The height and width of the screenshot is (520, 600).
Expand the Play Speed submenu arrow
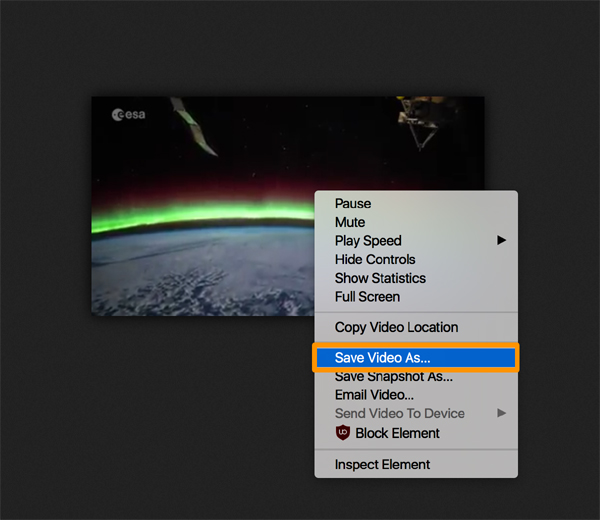pos(501,241)
